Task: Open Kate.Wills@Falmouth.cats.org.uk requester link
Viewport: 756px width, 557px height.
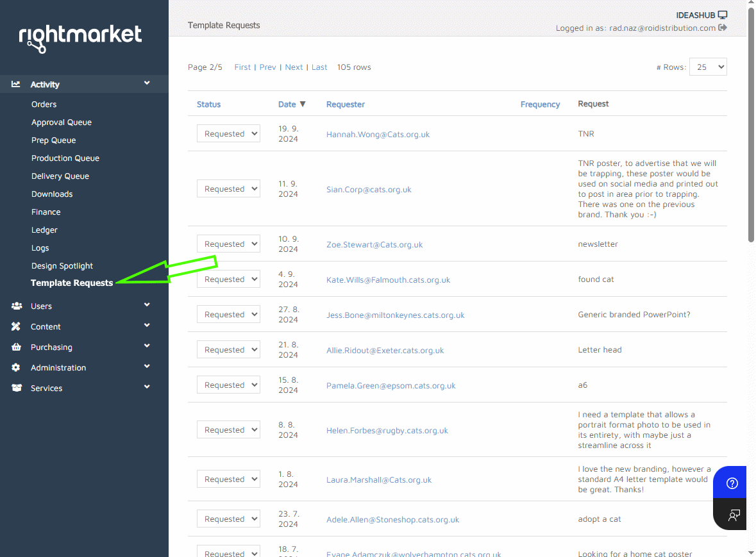Action: coord(388,280)
